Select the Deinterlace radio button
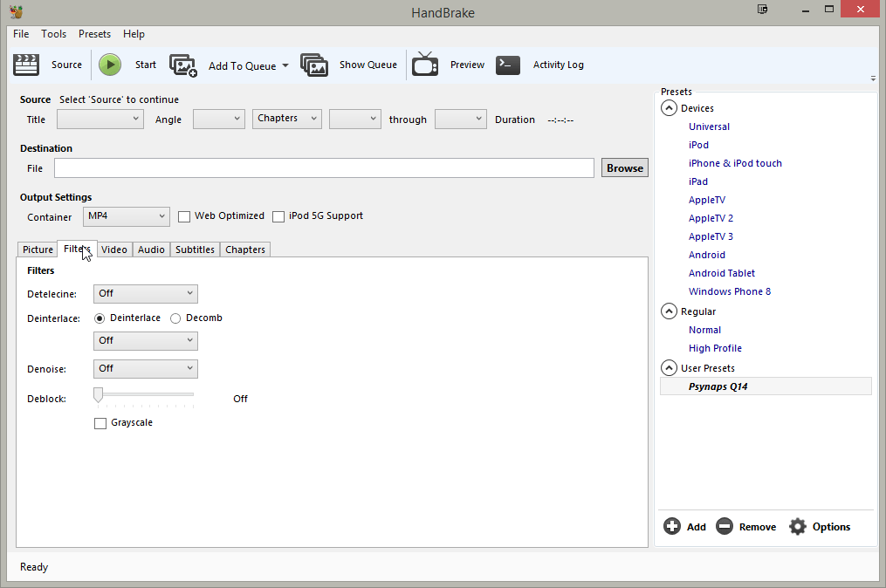886x588 pixels. 100,318
